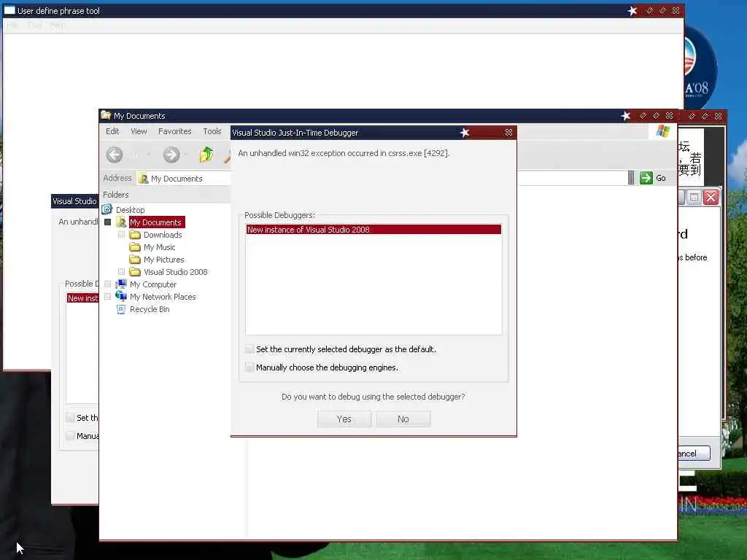Image resolution: width=747 pixels, height=560 pixels.
Task: Close the background window with red X
Action: pos(711,197)
